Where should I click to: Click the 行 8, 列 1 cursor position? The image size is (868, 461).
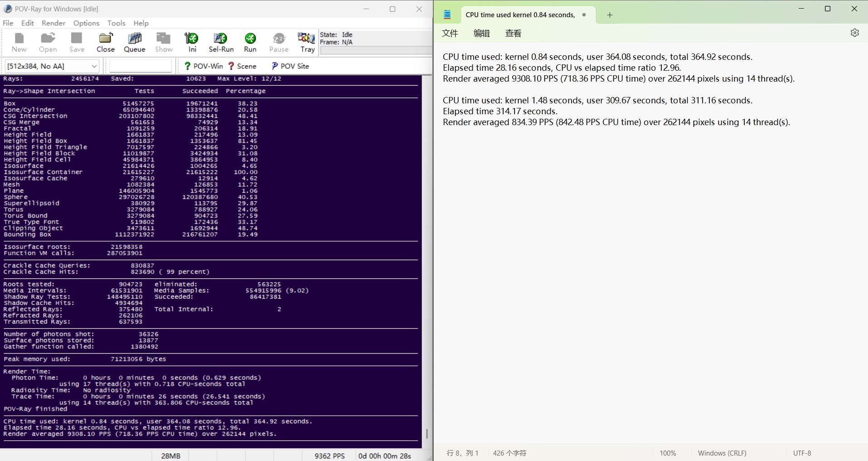(x=462, y=453)
